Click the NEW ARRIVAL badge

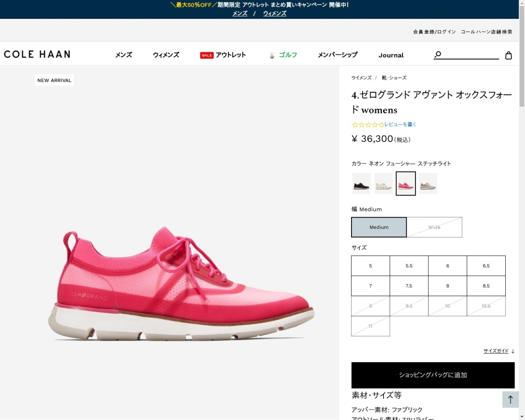pos(54,80)
